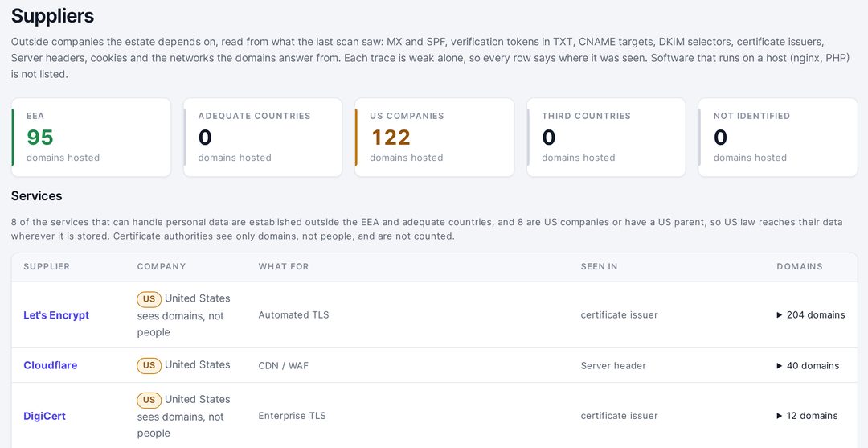Click the 122 value in US Companies
The height and width of the screenshot is (448, 868).
pyautogui.click(x=391, y=138)
